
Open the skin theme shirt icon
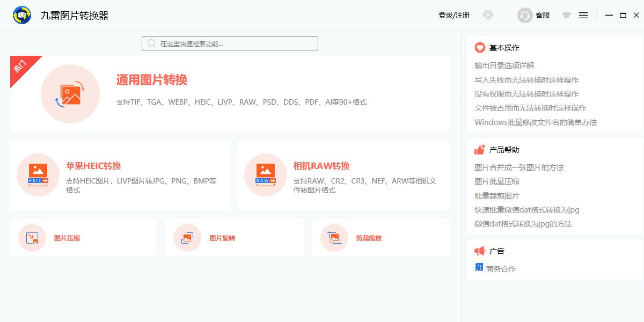pyautogui.click(x=566, y=16)
